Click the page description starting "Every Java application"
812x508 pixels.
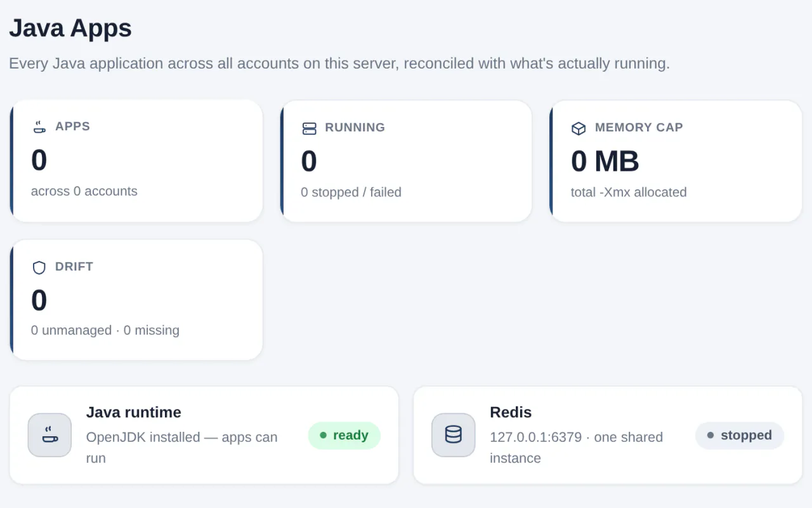[339, 64]
